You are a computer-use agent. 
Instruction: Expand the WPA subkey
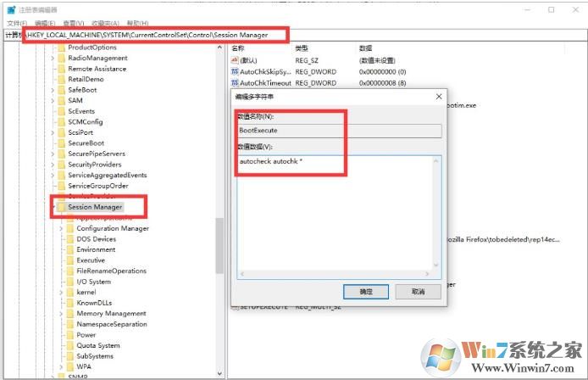(x=61, y=367)
